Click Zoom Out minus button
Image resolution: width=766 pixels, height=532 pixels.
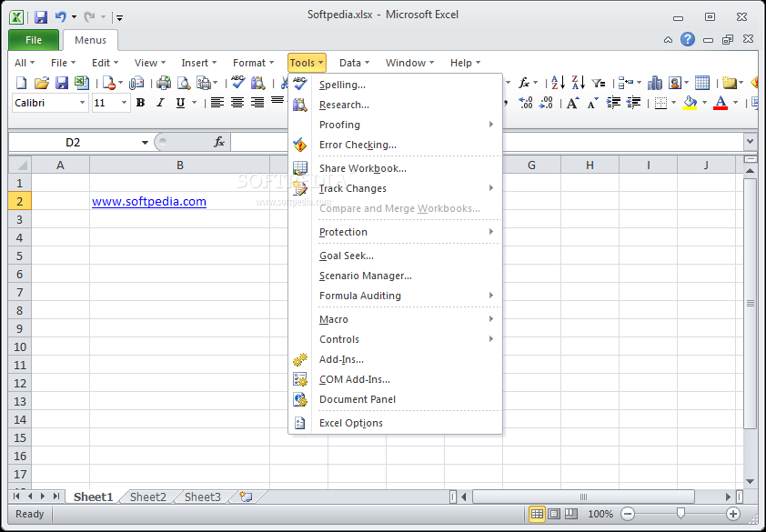pyautogui.click(x=628, y=514)
